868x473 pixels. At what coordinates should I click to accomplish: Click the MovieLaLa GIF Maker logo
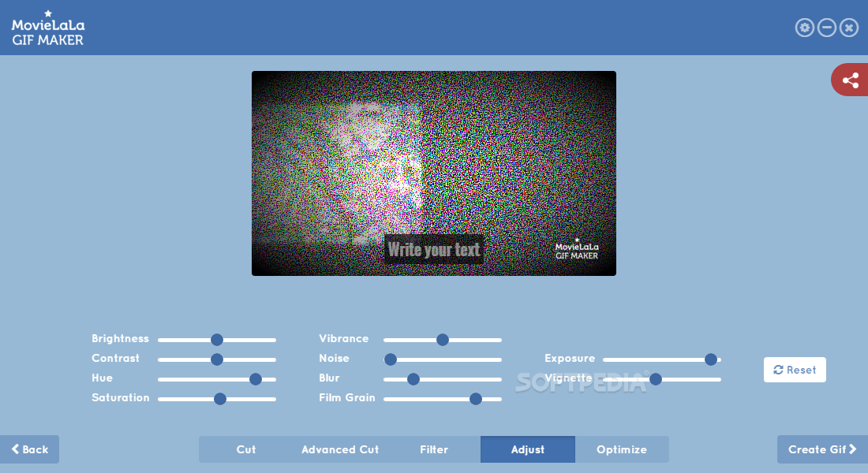48,28
